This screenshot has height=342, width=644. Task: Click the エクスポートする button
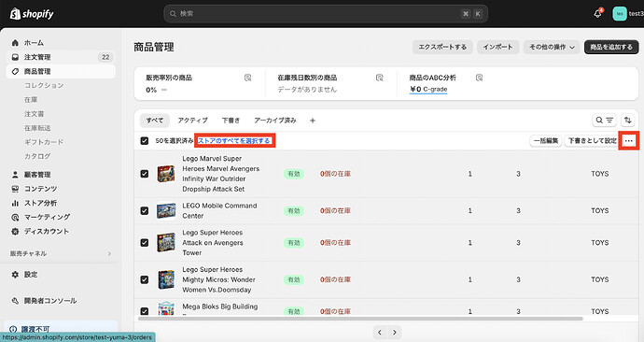tap(442, 47)
